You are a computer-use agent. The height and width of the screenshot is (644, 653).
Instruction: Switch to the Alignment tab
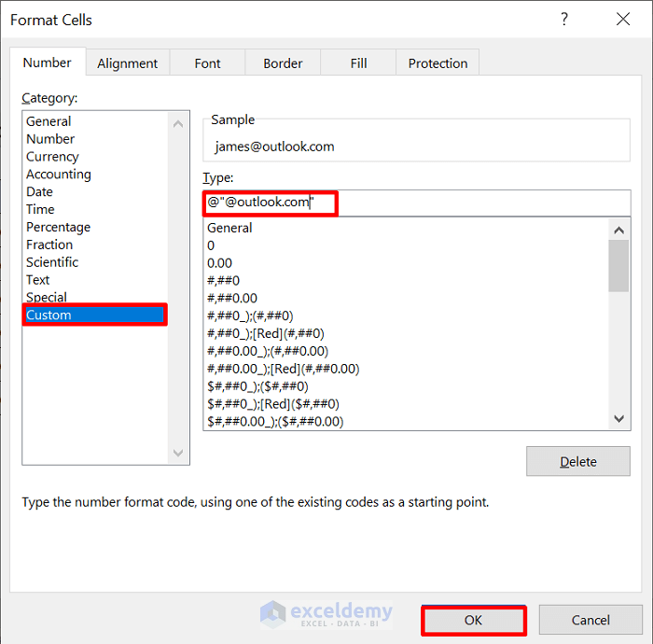pos(127,63)
